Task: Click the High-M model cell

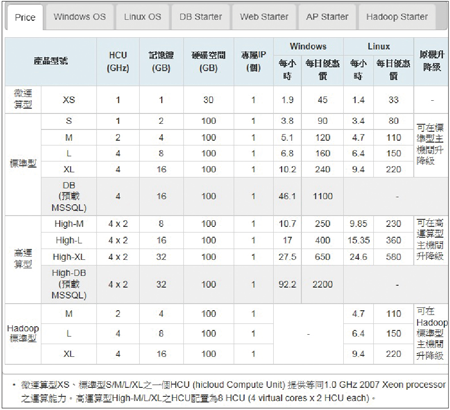Action: pyautogui.click(x=69, y=224)
